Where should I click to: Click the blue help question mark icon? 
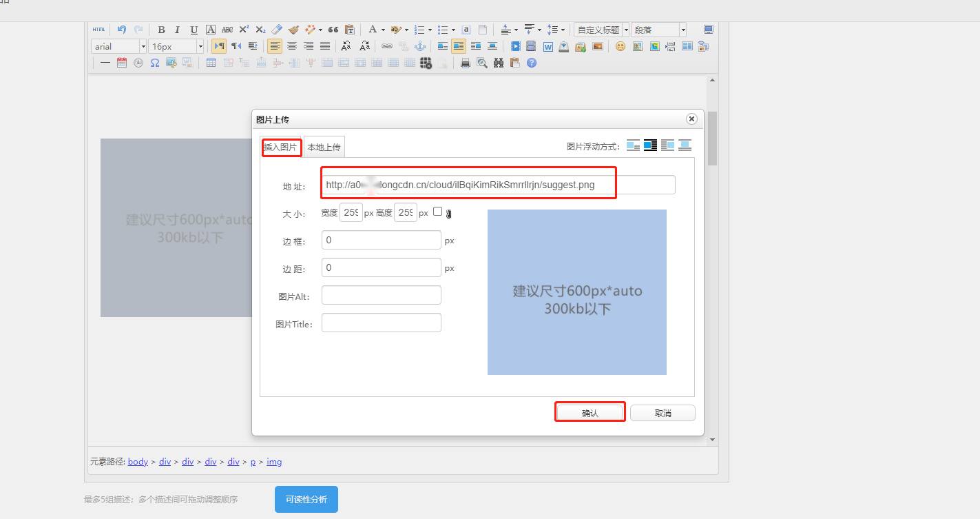532,63
